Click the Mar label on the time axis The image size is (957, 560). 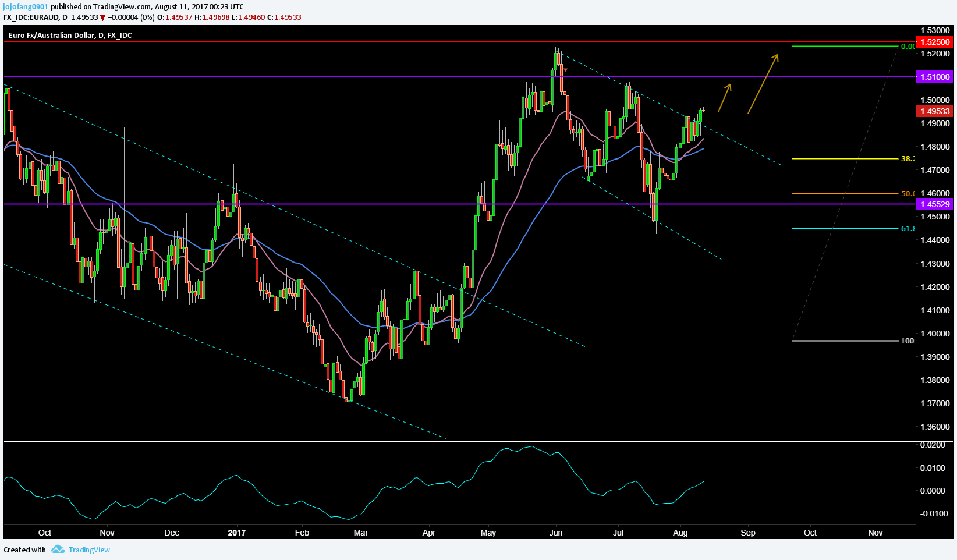(x=361, y=533)
